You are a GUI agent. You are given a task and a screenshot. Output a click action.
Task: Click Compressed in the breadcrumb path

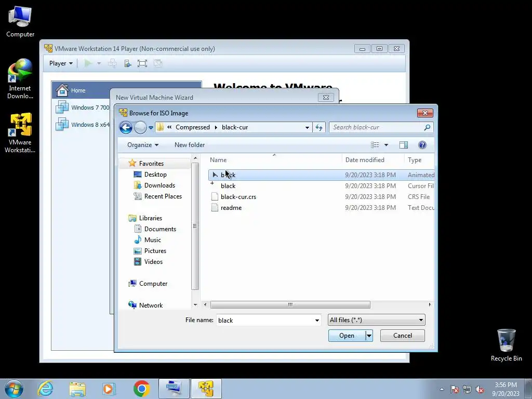192,127
